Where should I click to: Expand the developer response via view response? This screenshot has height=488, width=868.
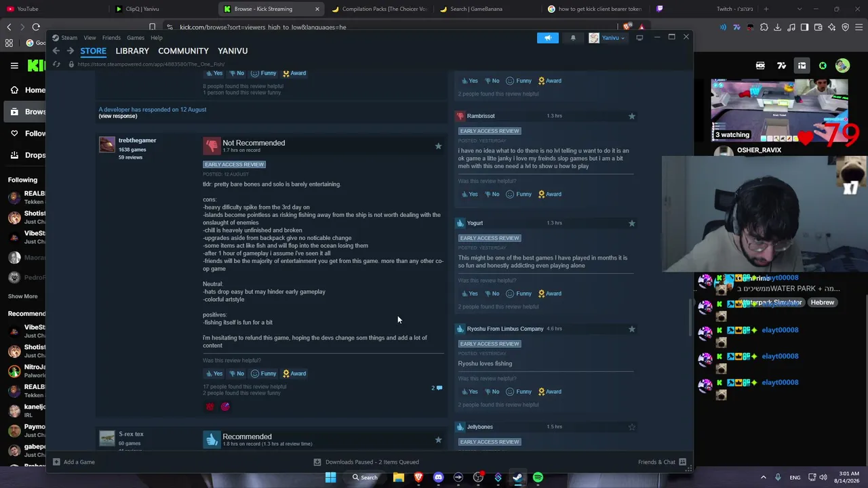[x=118, y=116]
